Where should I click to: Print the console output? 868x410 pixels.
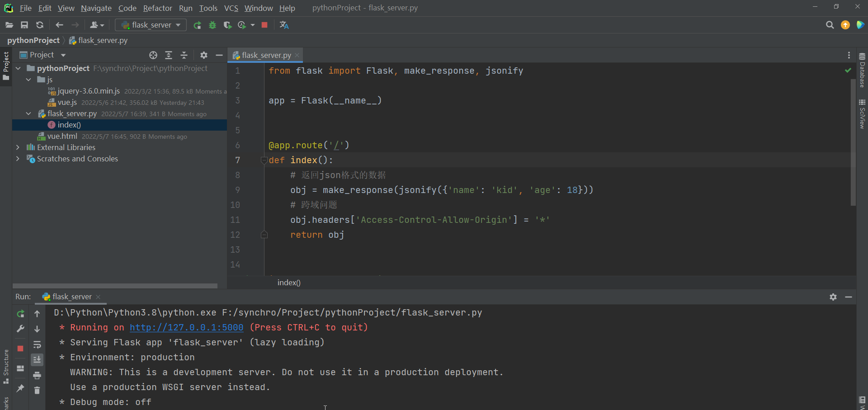click(x=37, y=375)
